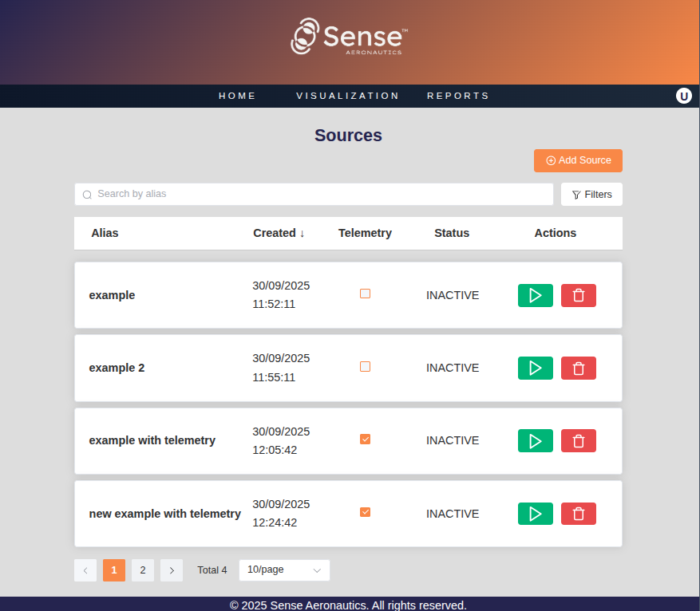Viewport: 700px width, 611px height.
Task: Enable telemetry checkbox for 'example'
Action: [x=365, y=294]
